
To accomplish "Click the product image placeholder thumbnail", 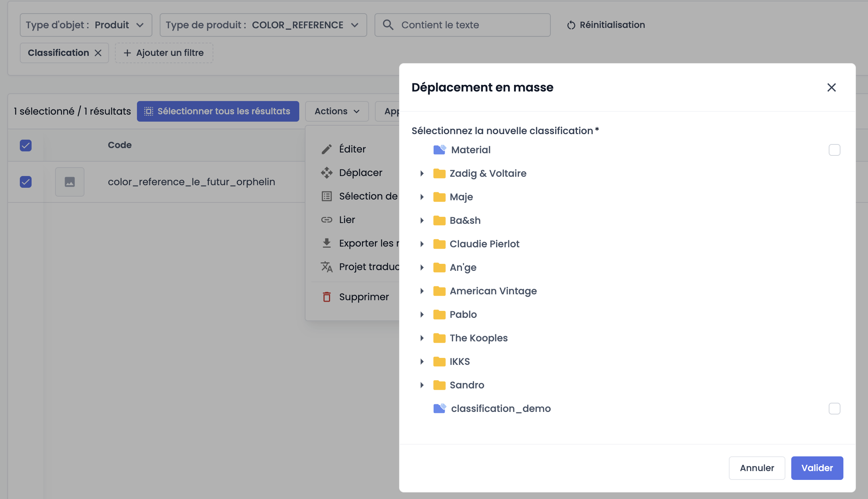I will (70, 182).
